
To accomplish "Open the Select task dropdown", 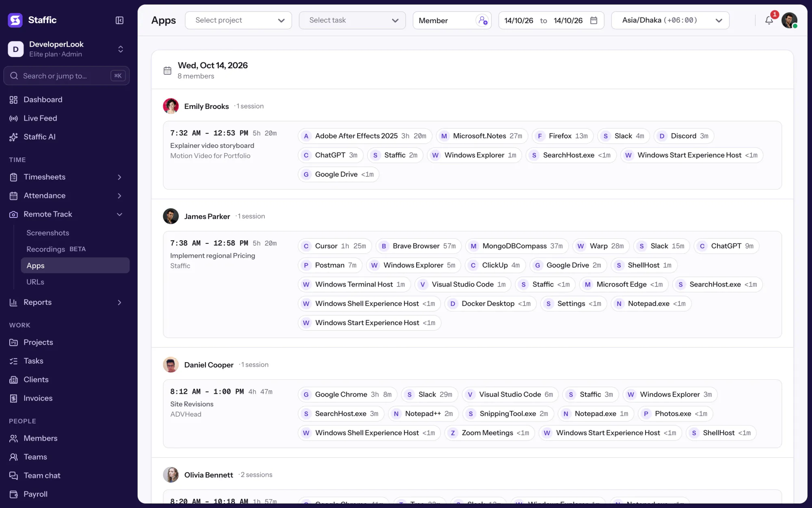I will 352,20.
